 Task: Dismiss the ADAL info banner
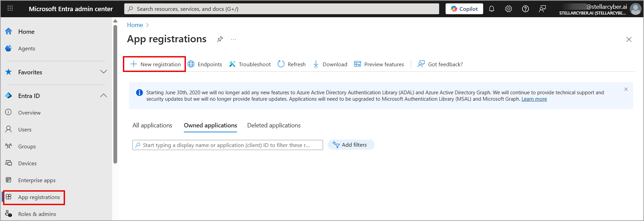[x=626, y=90]
